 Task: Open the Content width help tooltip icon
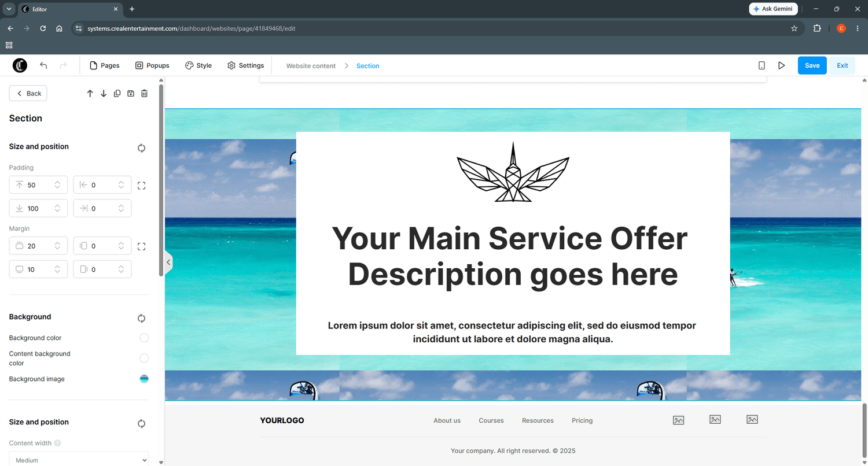(x=57, y=443)
